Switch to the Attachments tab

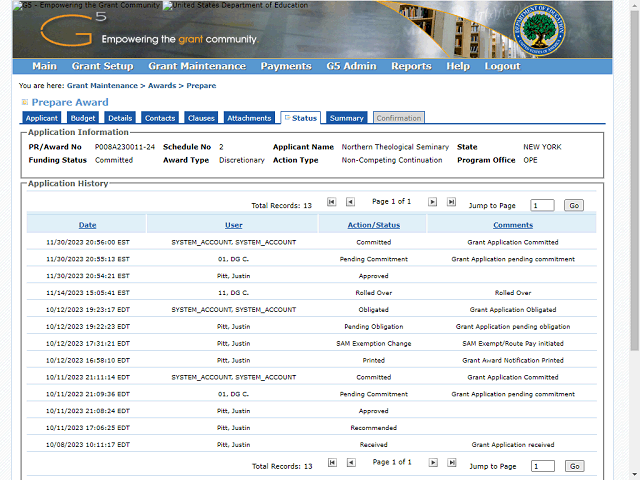[249, 118]
